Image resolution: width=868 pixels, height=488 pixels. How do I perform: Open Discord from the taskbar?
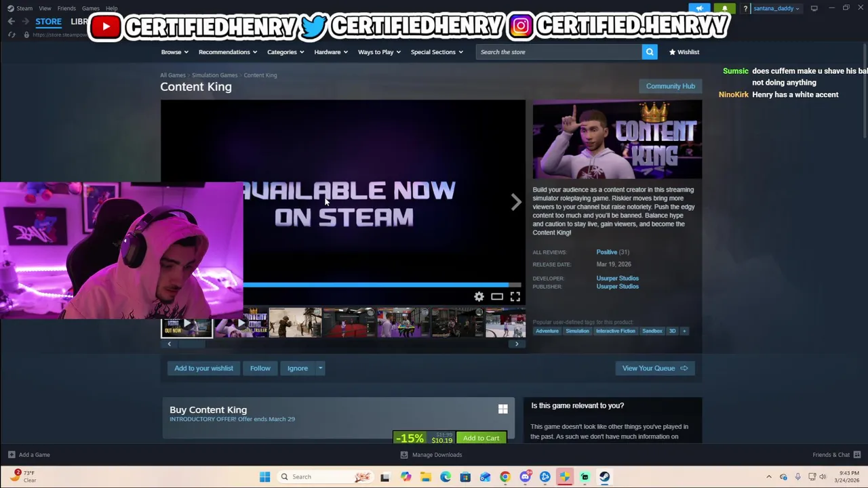pos(525,476)
